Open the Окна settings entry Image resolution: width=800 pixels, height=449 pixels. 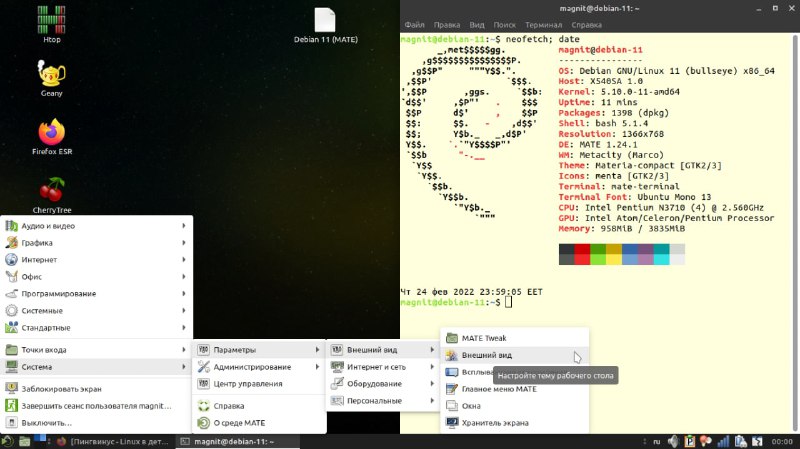coord(514,406)
